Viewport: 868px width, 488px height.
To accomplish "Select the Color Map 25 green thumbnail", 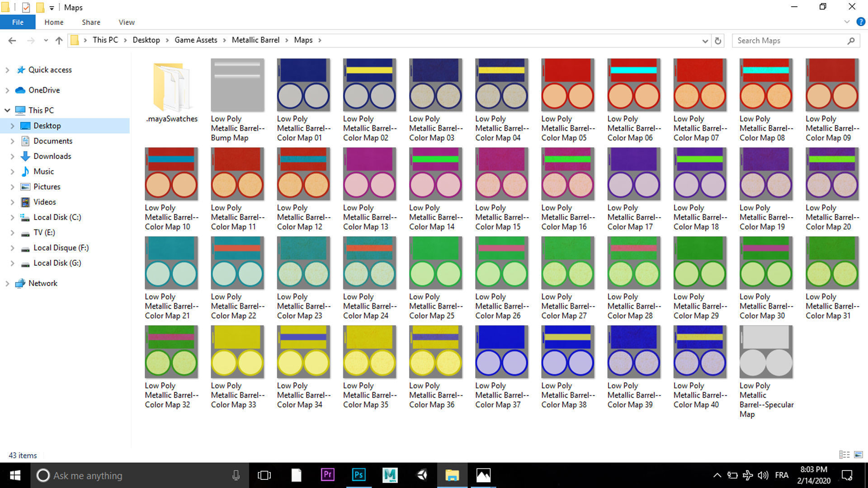I will 435,263.
